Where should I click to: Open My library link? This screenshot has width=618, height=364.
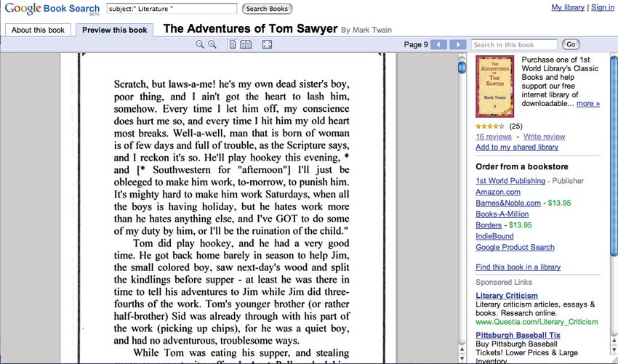coord(568,7)
